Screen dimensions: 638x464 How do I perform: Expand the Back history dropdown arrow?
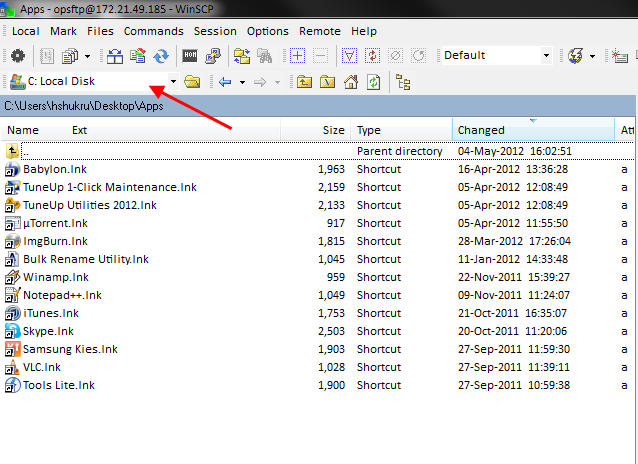pyautogui.click(x=241, y=82)
